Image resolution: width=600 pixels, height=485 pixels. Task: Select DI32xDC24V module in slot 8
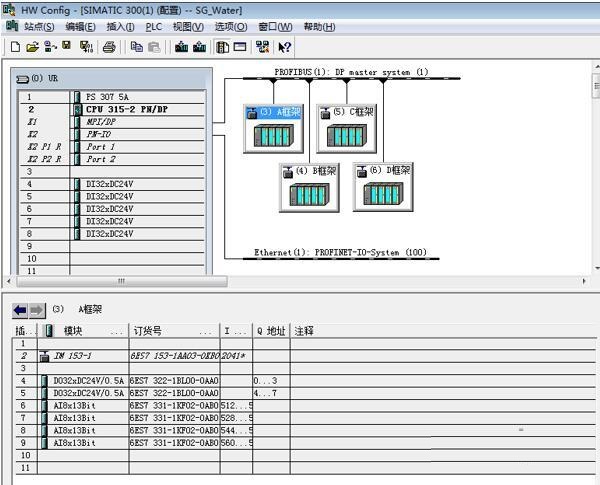(x=112, y=234)
